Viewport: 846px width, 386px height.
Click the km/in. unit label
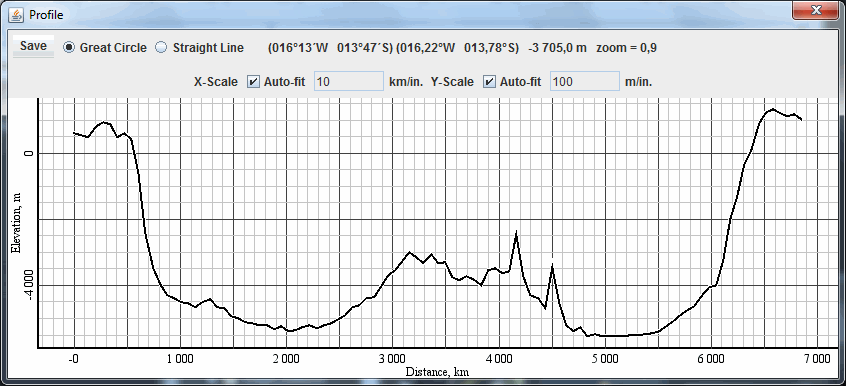pyautogui.click(x=406, y=82)
